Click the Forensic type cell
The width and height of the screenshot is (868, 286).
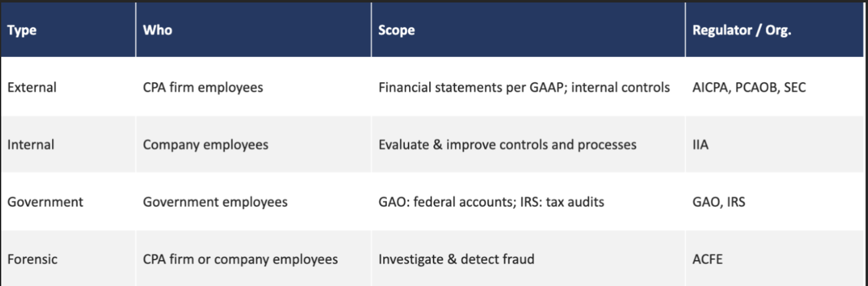click(x=32, y=259)
